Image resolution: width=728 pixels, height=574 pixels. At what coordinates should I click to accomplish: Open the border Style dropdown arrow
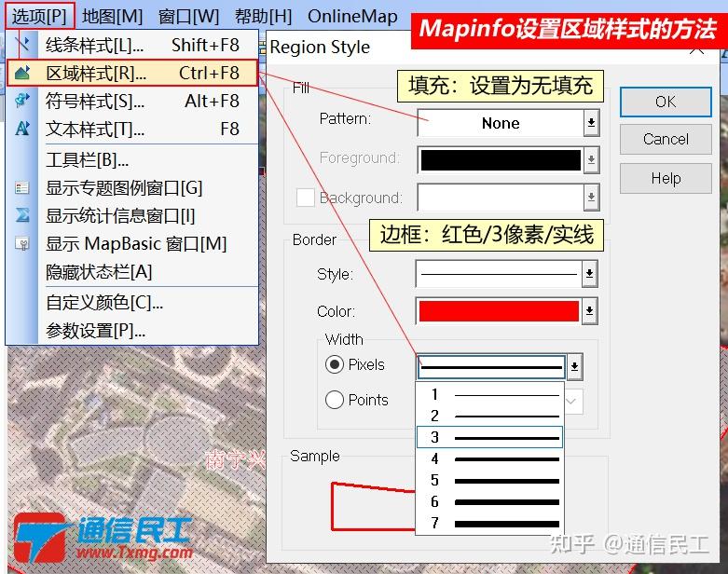pos(589,274)
